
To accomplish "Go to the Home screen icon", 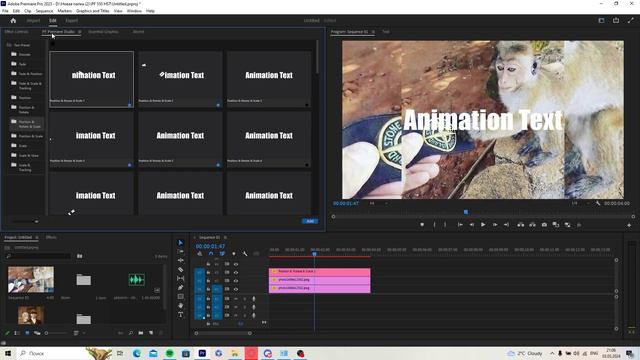I will tap(13, 20).
